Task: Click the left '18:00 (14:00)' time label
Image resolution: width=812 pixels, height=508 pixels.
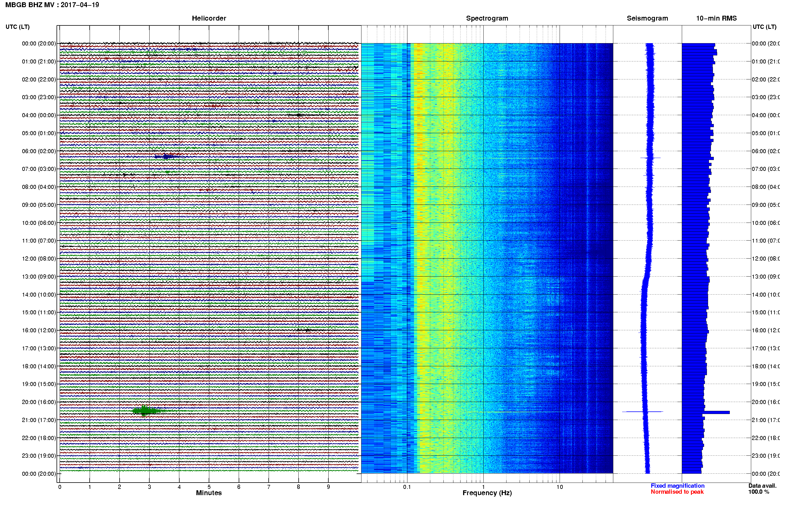Action: (x=39, y=366)
